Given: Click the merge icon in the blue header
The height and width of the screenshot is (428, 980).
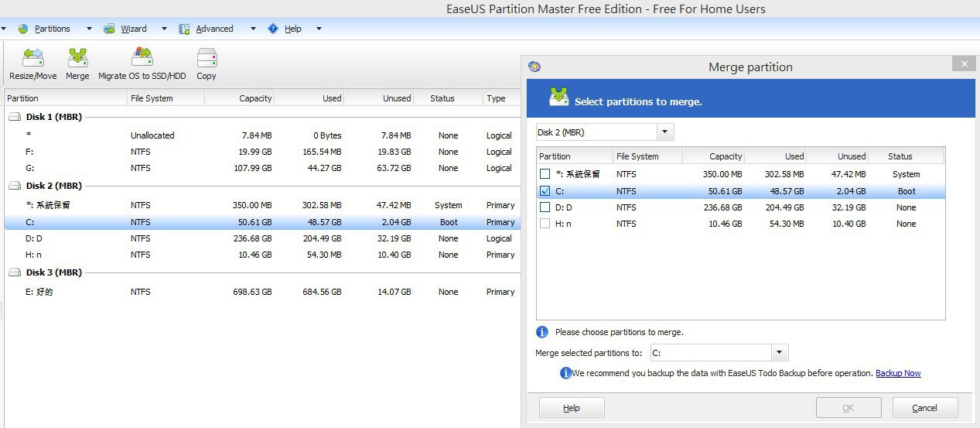Looking at the screenshot, I should coord(559,98).
